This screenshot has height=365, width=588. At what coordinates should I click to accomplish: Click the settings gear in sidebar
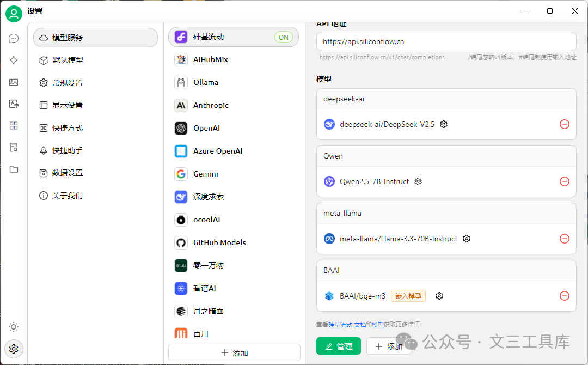14,349
